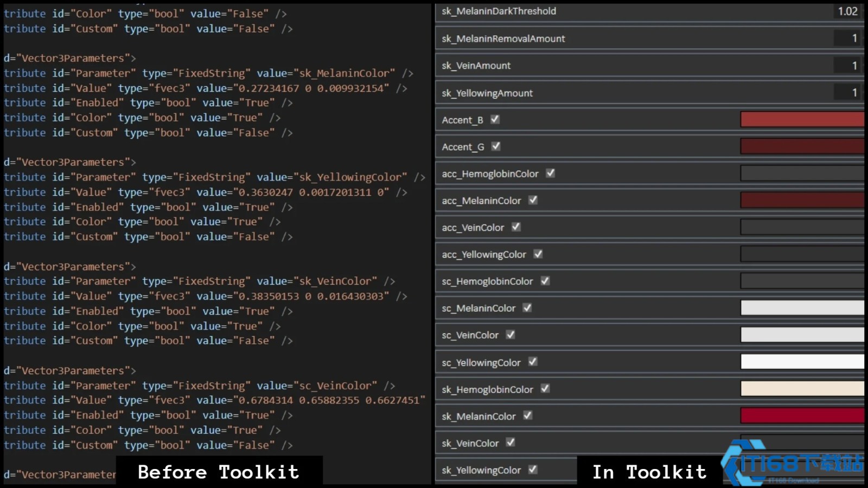Toggle the Accent_G checkbox

pos(496,146)
